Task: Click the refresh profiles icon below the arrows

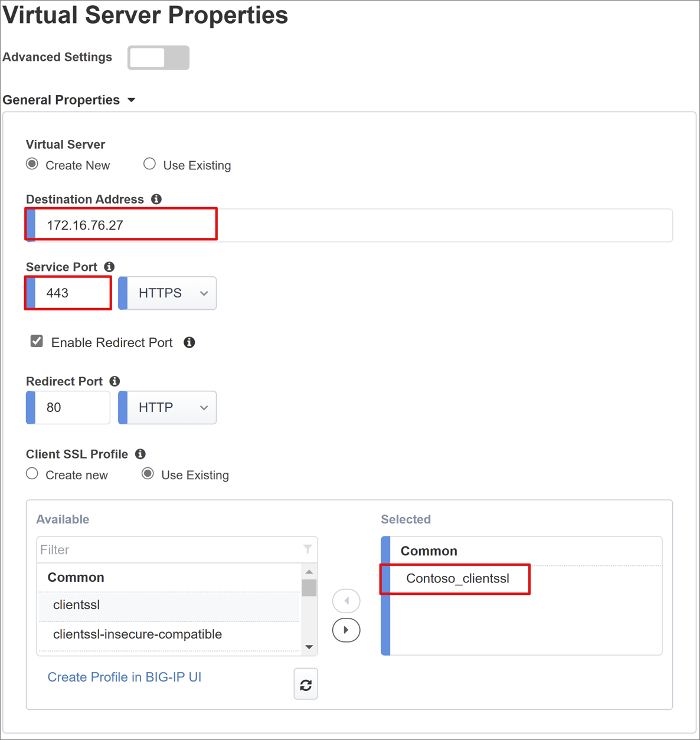Action: 306,684
